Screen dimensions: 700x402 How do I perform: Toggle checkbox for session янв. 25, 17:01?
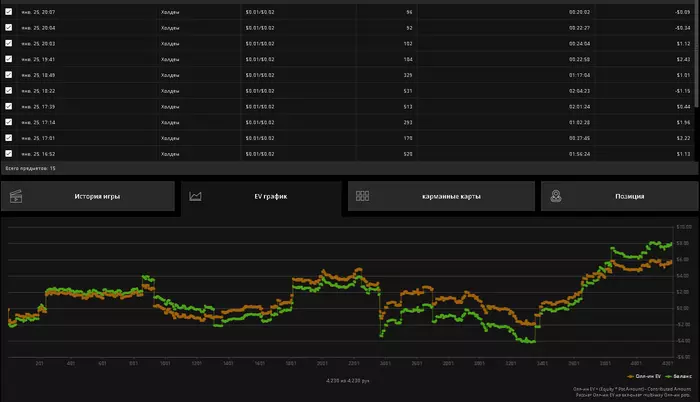point(8,138)
